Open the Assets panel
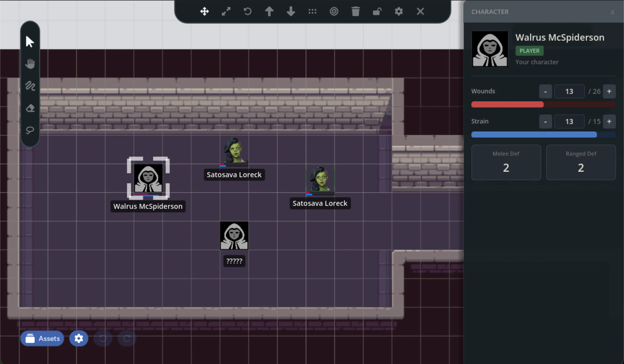The height and width of the screenshot is (364, 624). [x=42, y=338]
